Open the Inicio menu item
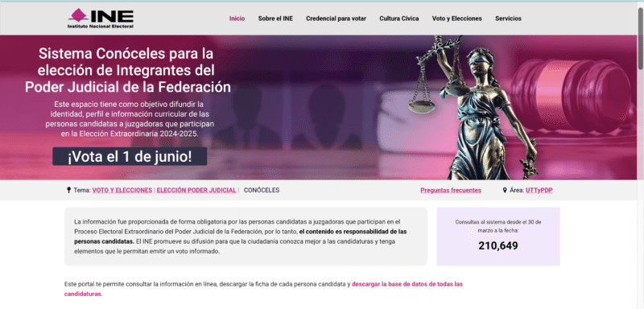 click(x=237, y=19)
